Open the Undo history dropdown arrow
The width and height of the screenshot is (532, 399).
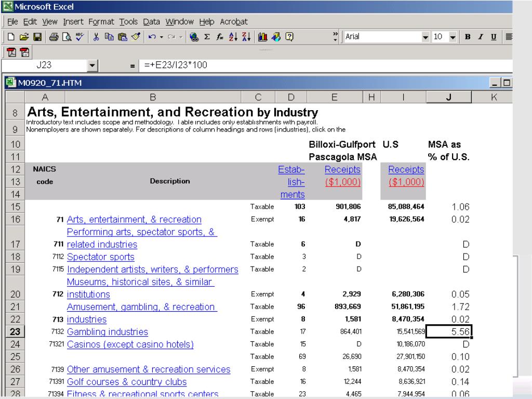point(161,37)
